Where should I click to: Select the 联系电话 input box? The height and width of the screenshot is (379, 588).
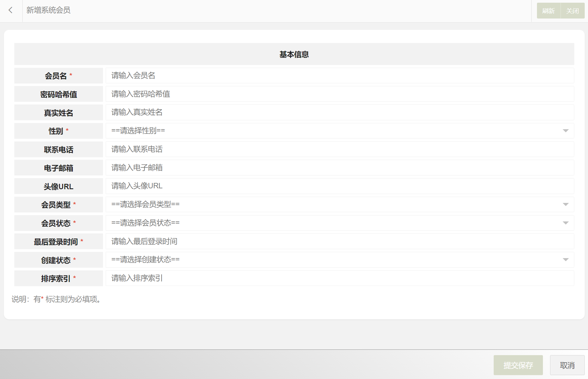[339, 149]
